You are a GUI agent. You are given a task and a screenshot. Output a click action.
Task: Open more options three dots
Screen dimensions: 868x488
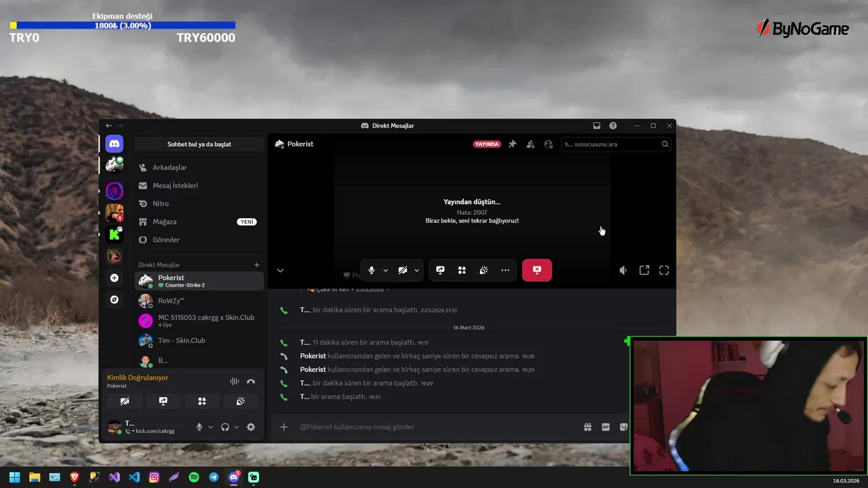tap(505, 270)
